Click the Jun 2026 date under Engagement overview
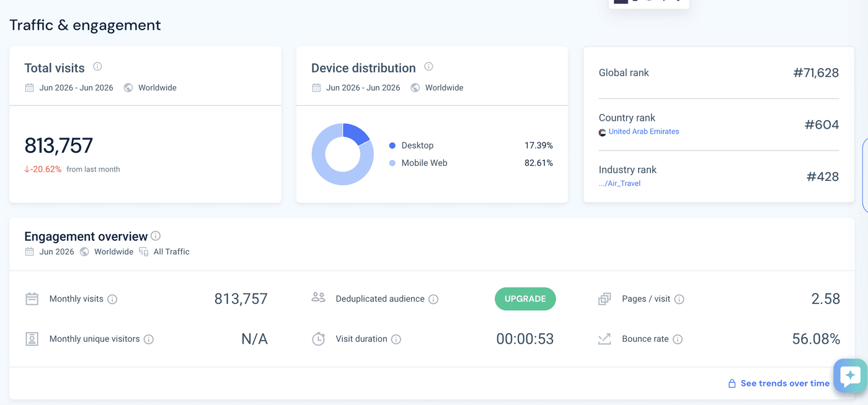Screen dimensions: 868x405 pos(56,251)
